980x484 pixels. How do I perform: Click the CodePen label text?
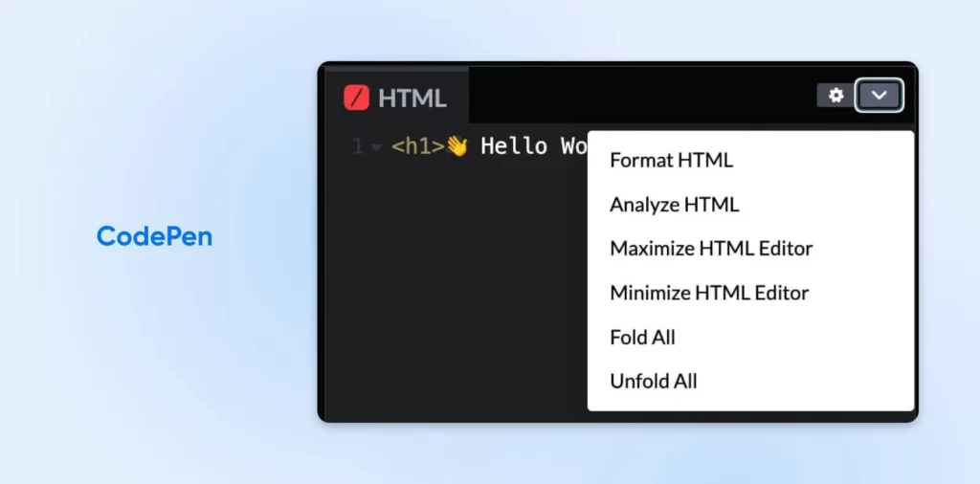[x=154, y=236]
